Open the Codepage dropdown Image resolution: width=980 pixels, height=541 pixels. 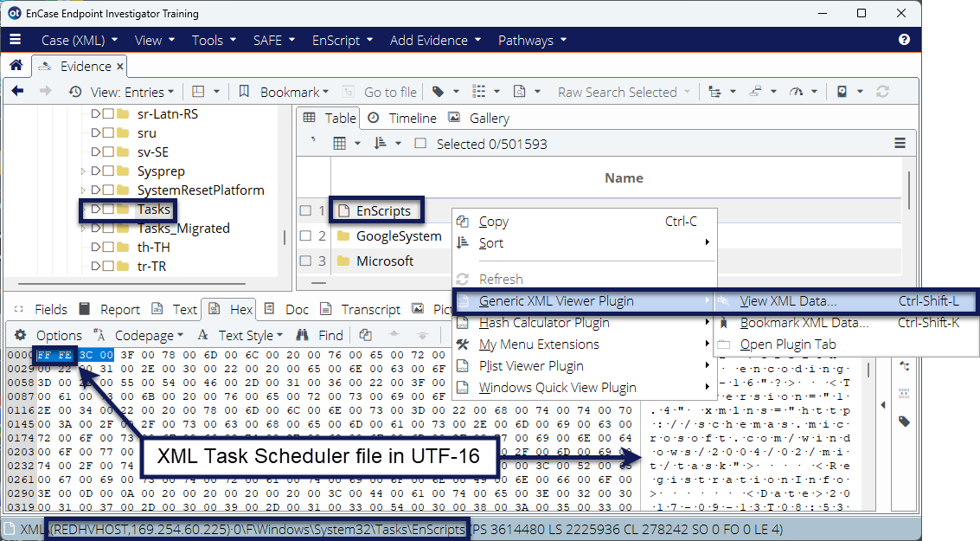point(149,335)
